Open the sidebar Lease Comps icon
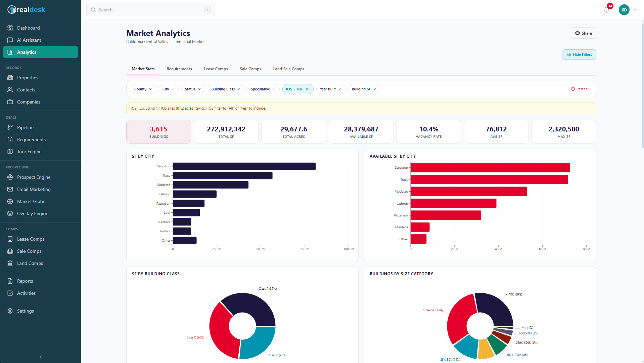 10,239
